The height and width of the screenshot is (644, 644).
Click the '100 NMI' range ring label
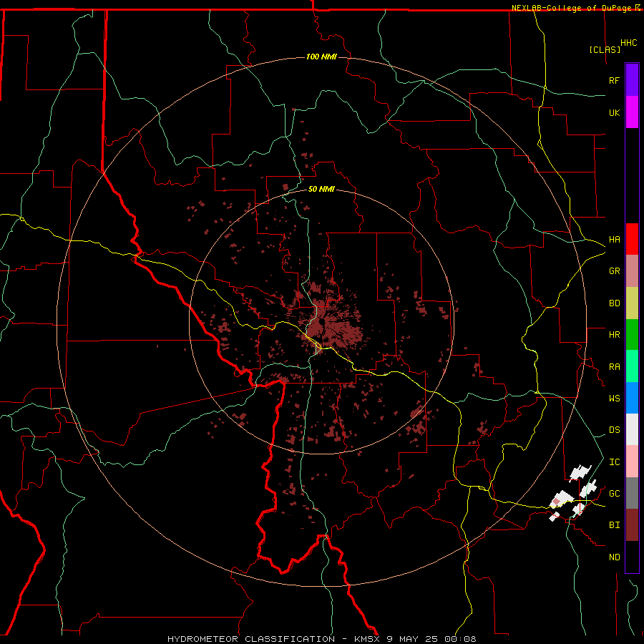point(321,57)
